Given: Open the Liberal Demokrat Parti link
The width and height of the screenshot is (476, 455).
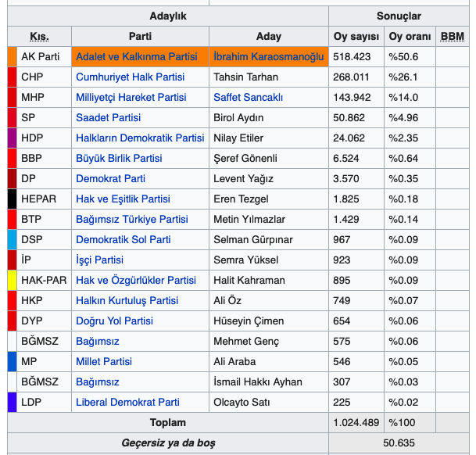Looking at the screenshot, I should [x=127, y=403].
